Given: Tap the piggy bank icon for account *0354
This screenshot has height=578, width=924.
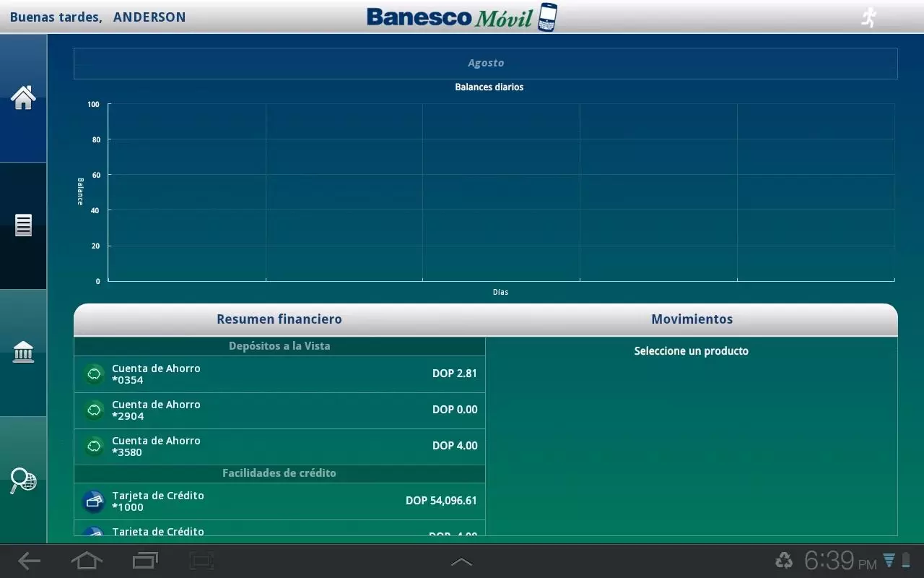Looking at the screenshot, I should pyautogui.click(x=94, y=374).
